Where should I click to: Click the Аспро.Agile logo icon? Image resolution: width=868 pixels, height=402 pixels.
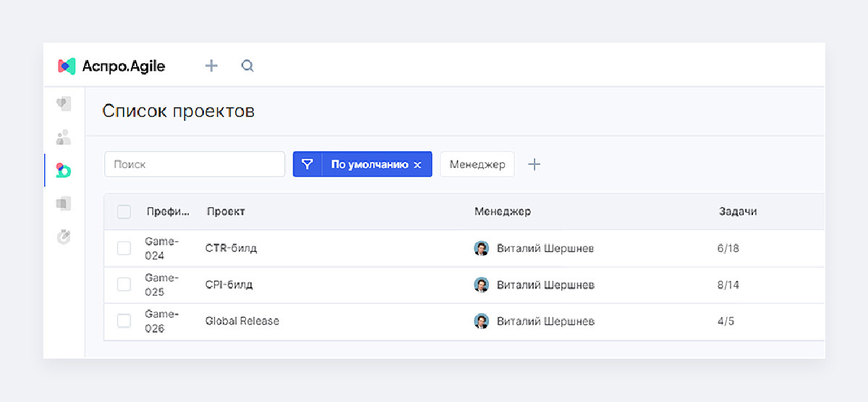click(x=67, y=66)
